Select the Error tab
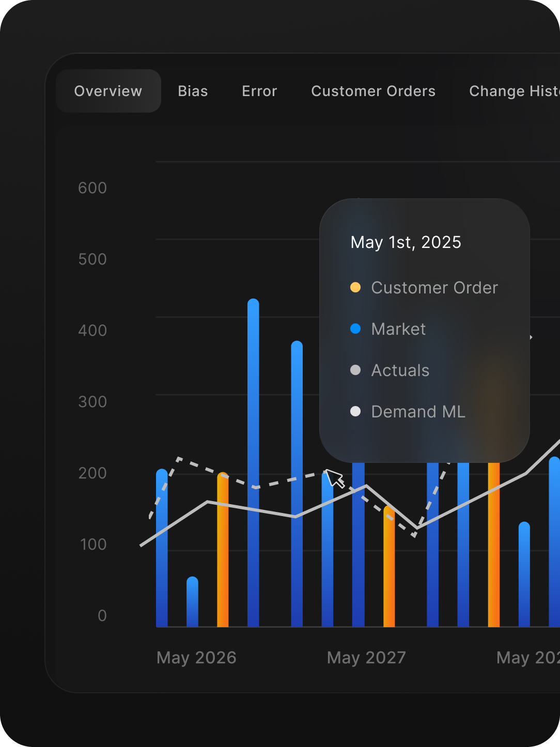Viewport: 560px width, 747px height. pyautogui.click(x=259, y=91)
